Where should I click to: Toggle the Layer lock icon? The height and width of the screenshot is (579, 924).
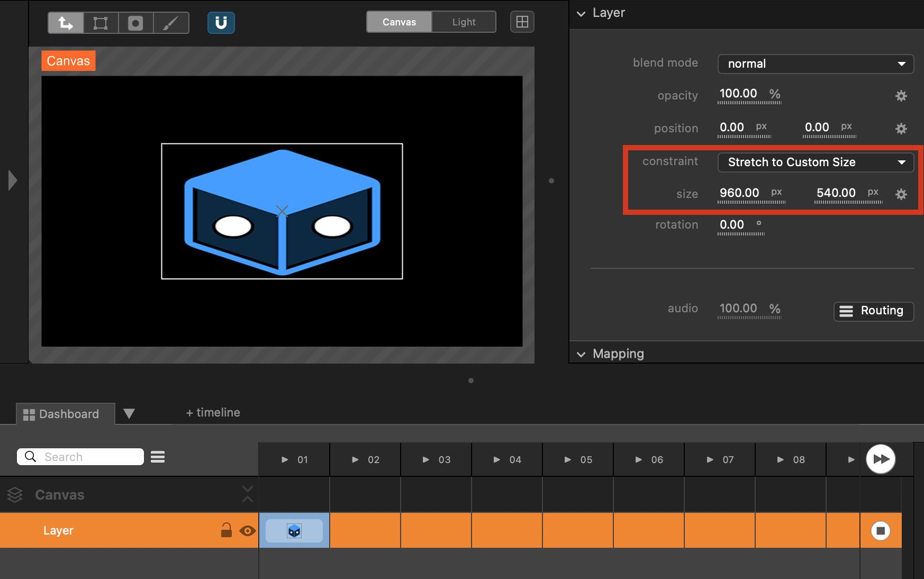point(226,530)
